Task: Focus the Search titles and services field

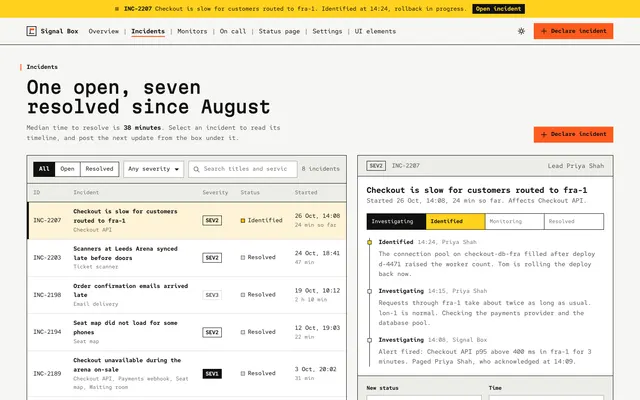Action: coord(242,169)
